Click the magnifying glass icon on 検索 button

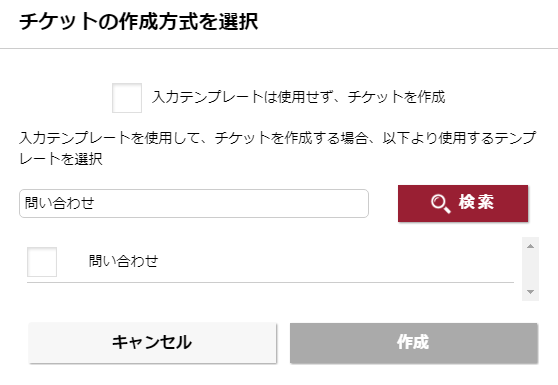click(x=441, y=204)
